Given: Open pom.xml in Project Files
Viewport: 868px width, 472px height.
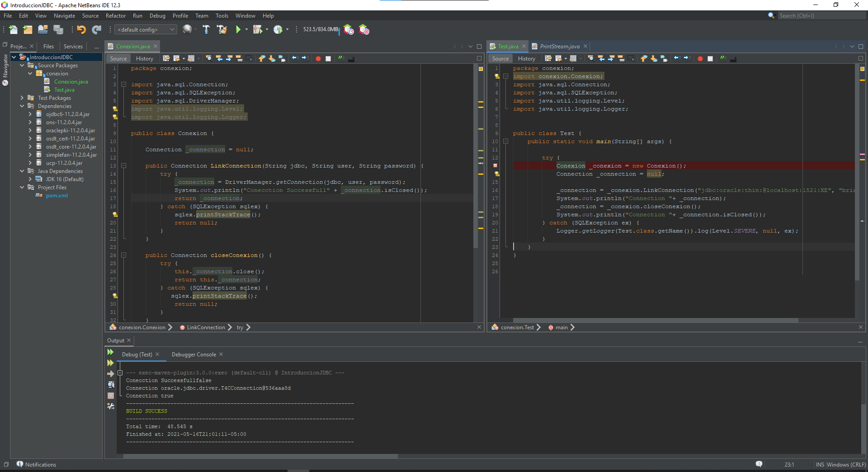Looking at the screenshot, I should tap(57, 196).
